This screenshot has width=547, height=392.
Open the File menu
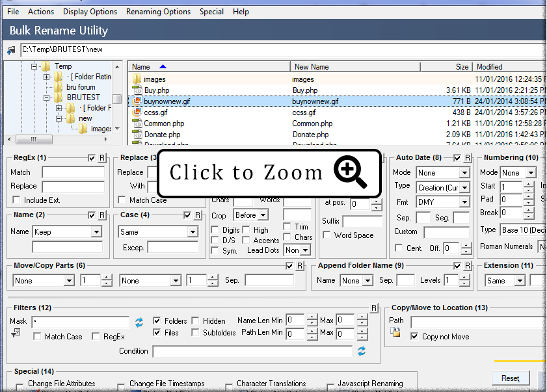point(13,12)
